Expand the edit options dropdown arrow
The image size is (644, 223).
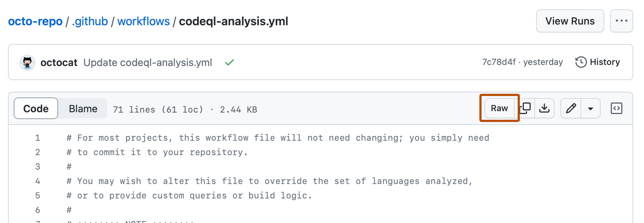click(x=591, y=108)
